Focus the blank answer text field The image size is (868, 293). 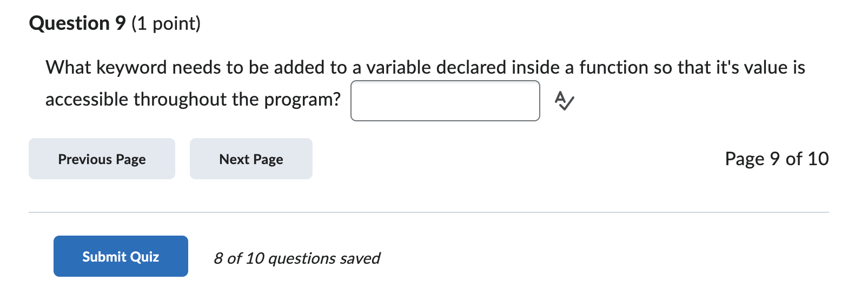click(x=445, y=101)
